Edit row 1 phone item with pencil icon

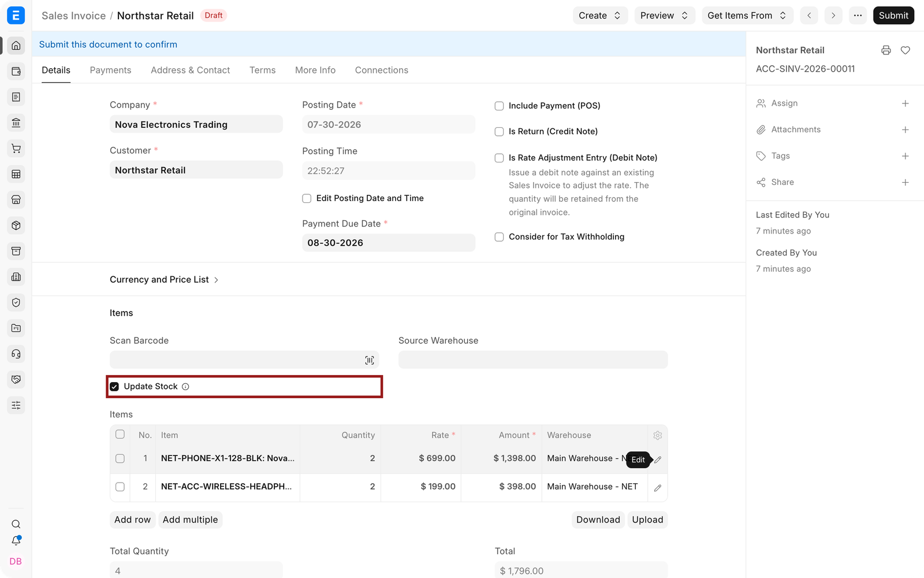658,460
